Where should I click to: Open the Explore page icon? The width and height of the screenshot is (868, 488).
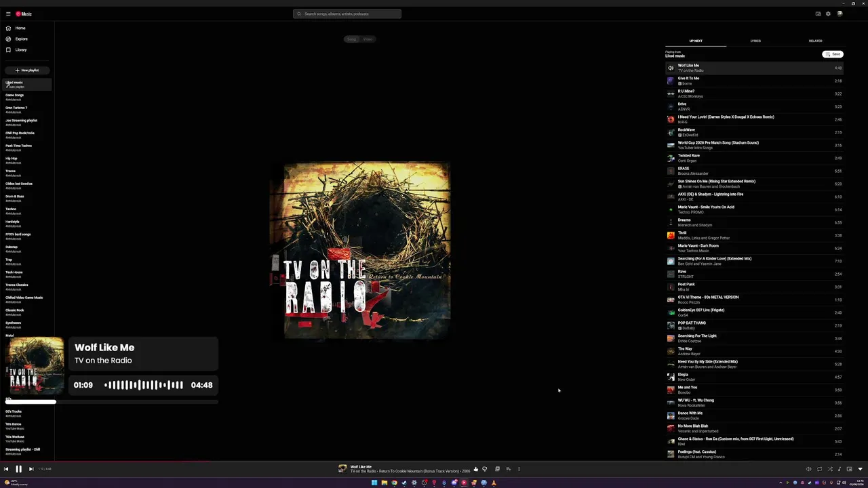(8, 39)
